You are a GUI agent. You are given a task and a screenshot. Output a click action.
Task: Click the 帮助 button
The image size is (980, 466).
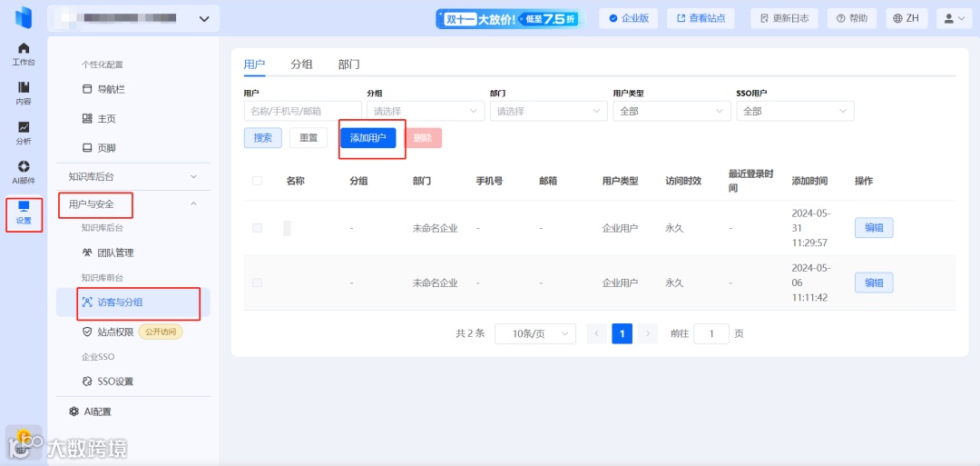[852, 18]
